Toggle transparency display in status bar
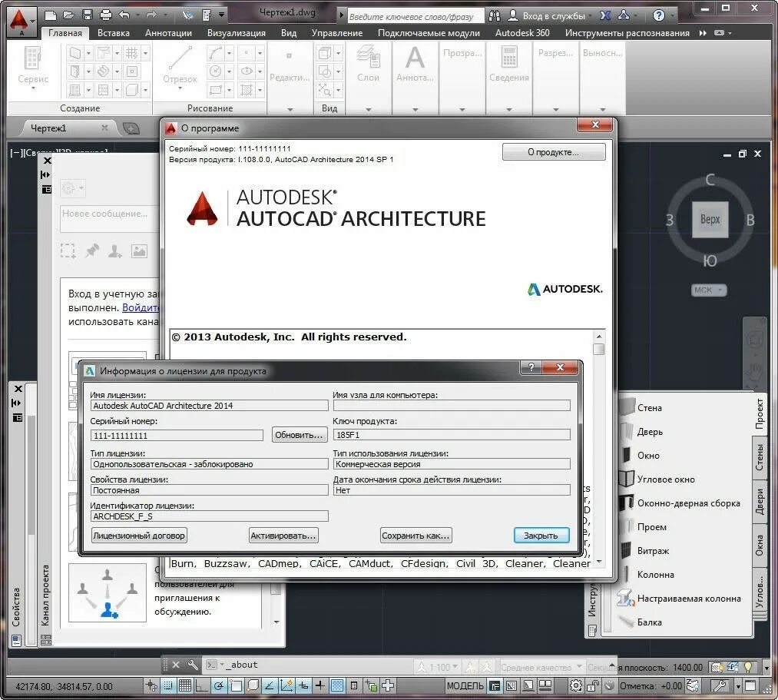This screenshot has height=700, width=778. pyautogui.click(x=337, y=686)
